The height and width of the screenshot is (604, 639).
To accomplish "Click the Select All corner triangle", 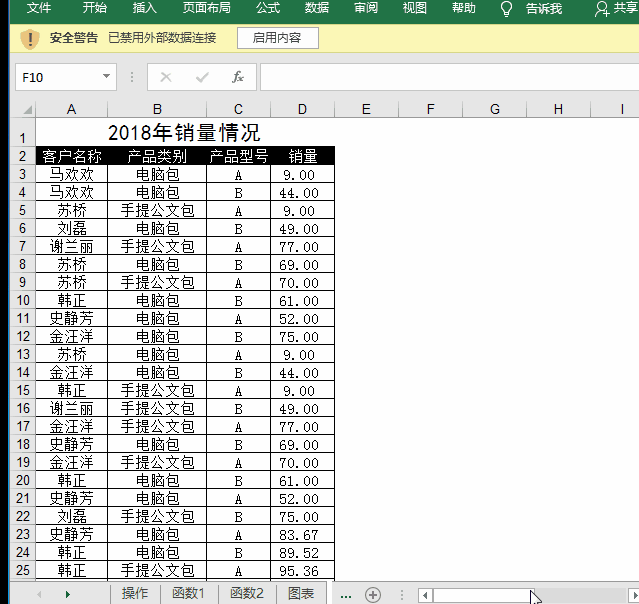I will [27, 110].
